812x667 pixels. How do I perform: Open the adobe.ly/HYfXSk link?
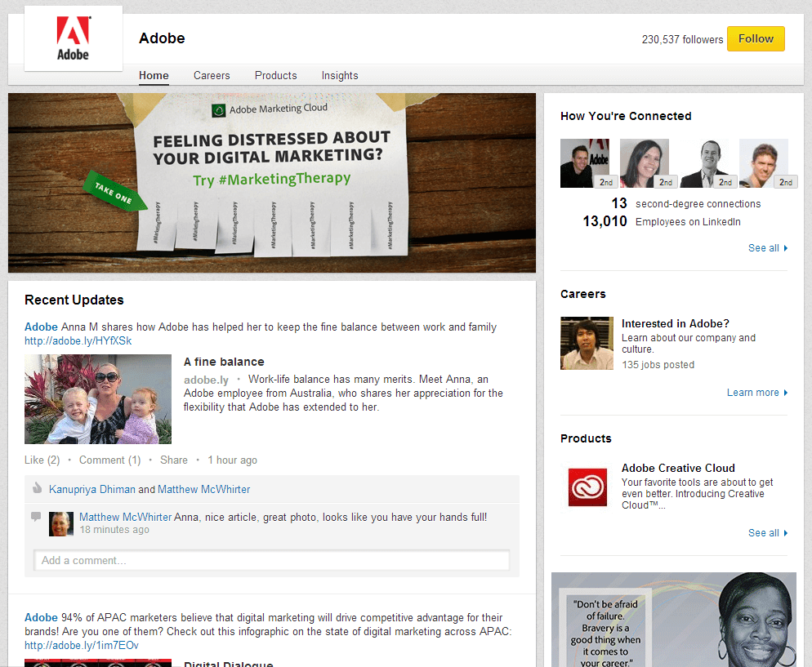pyautogui.click(x=78, y=340)
